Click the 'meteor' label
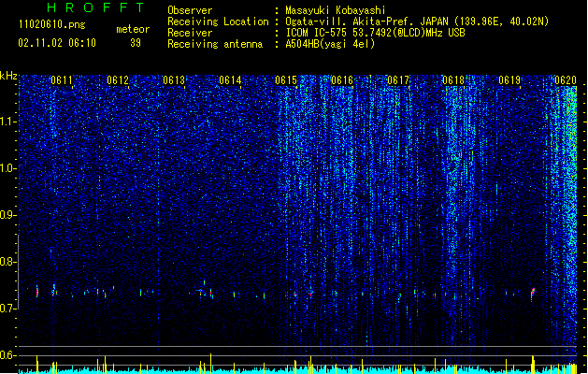588x374 pixels. 133,29
